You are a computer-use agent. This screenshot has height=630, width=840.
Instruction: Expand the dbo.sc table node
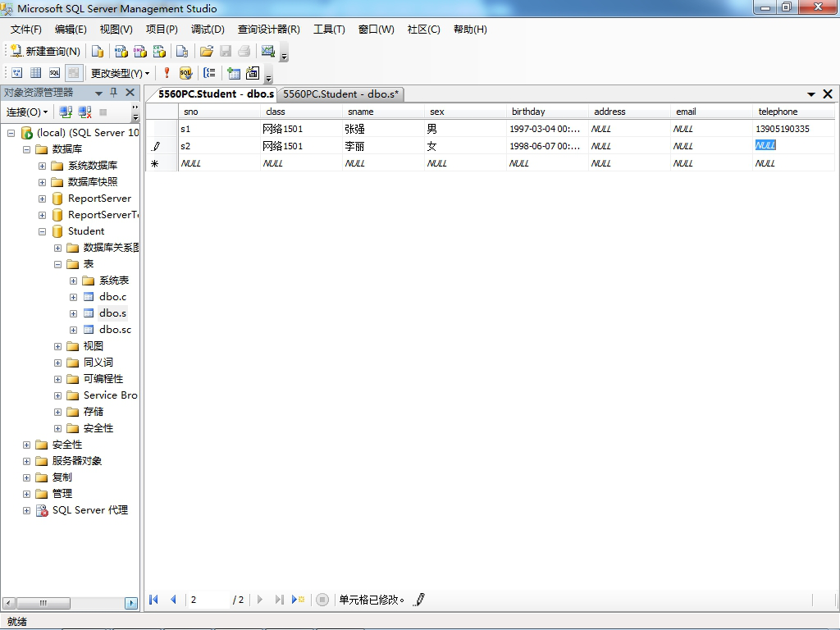tap(73, 330)
